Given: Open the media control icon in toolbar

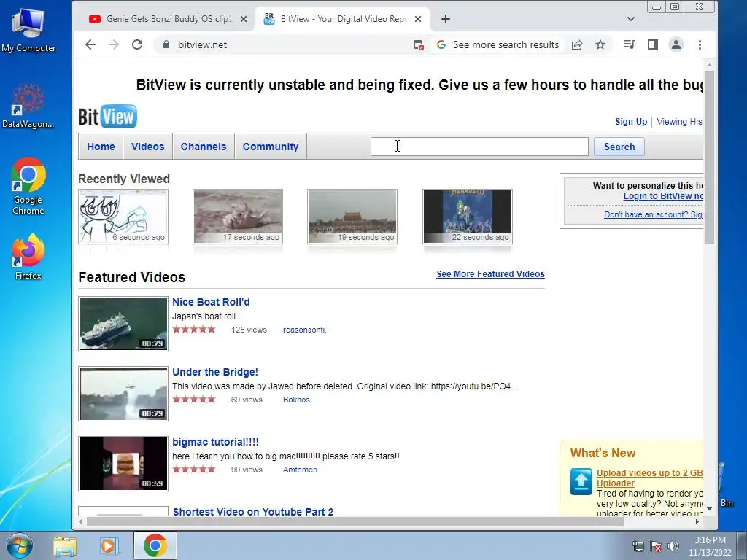Looking at the screenshot, I should coord(629,44).
